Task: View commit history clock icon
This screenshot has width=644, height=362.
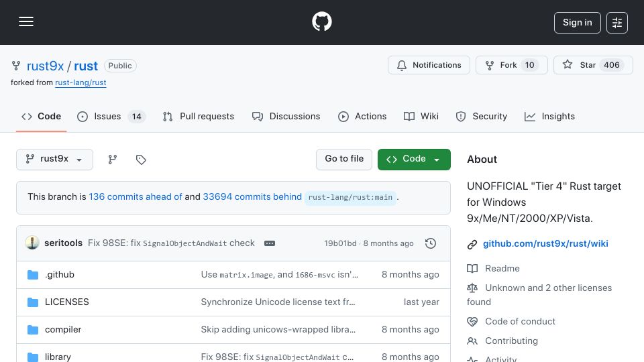Action: 431,243
